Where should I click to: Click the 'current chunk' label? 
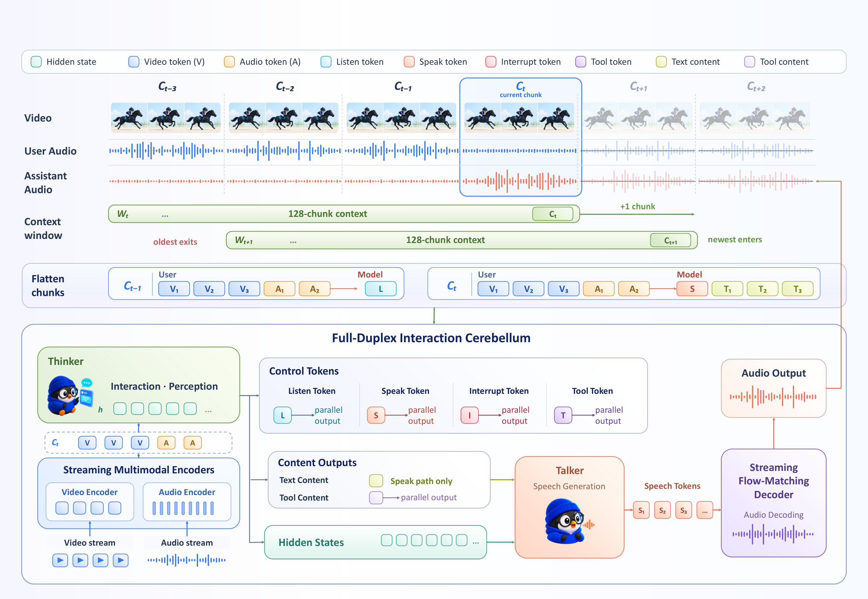click(520, 95)
